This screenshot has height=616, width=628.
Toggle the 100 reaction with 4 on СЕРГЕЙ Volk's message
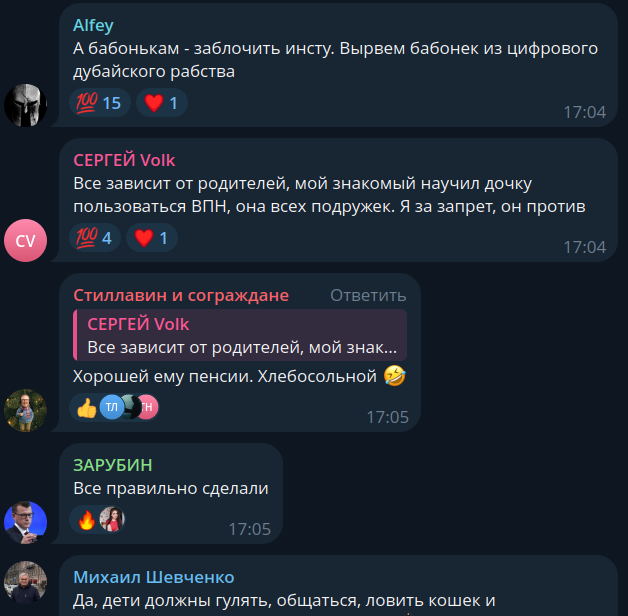[x=95, y=238]
